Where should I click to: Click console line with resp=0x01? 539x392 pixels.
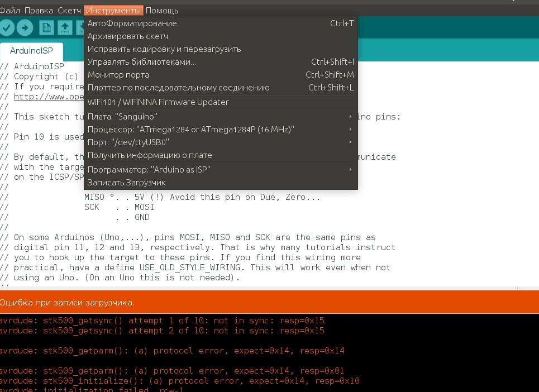(172, 371)
